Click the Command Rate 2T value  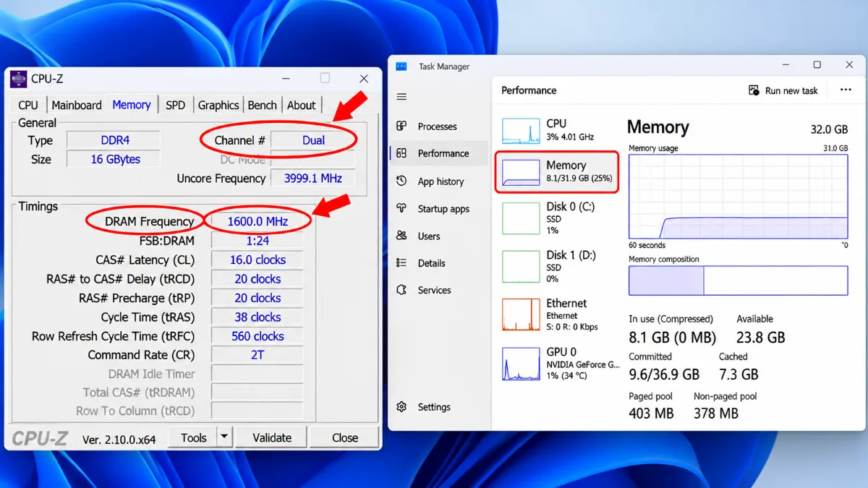coord(258,355)
